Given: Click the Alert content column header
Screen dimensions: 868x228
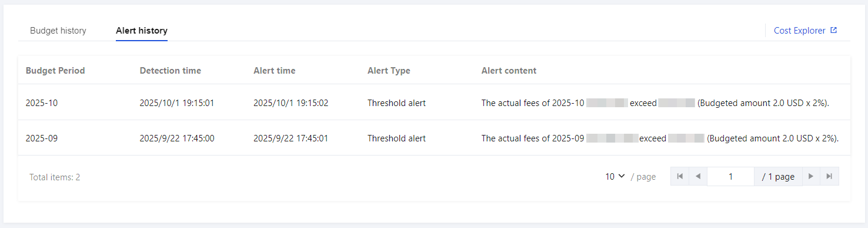Looking at the screenshot, I should pos(509,71).
